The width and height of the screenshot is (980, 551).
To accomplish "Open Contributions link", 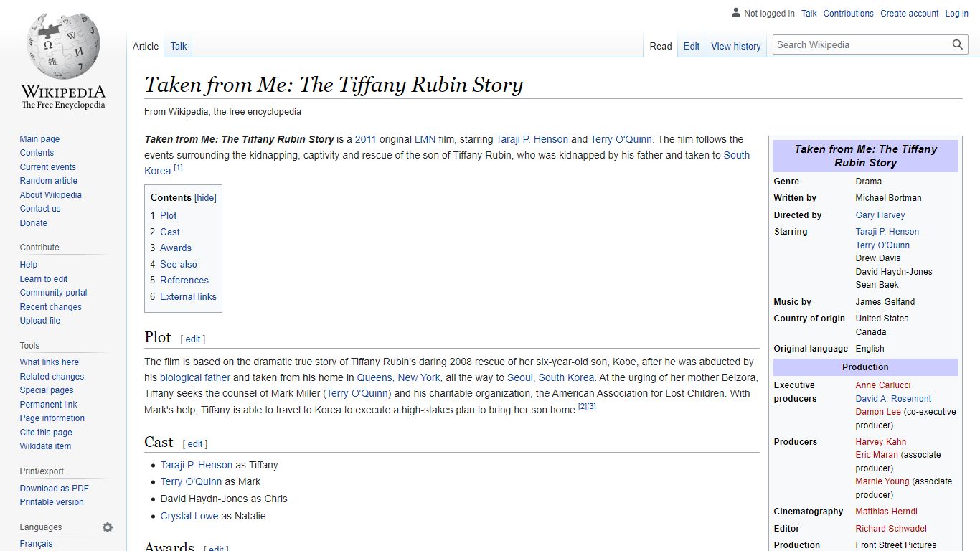I will [x=849, y=14].
